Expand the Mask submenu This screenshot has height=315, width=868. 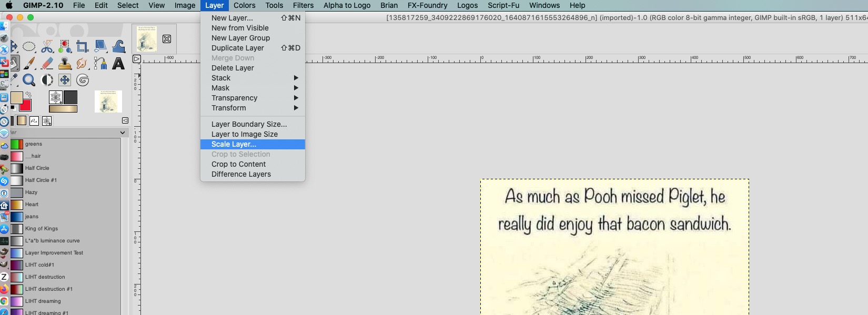pos(253,88)
